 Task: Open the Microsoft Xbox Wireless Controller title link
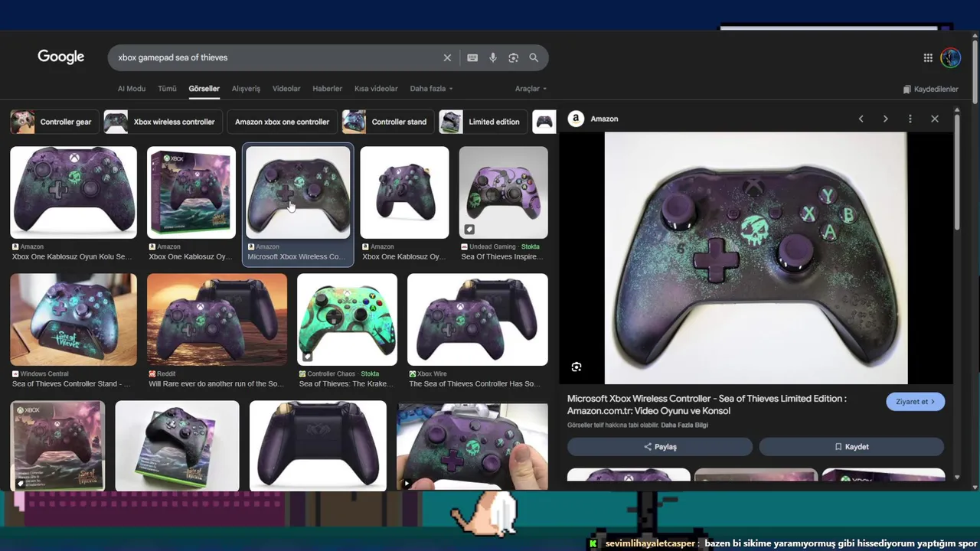707,405
